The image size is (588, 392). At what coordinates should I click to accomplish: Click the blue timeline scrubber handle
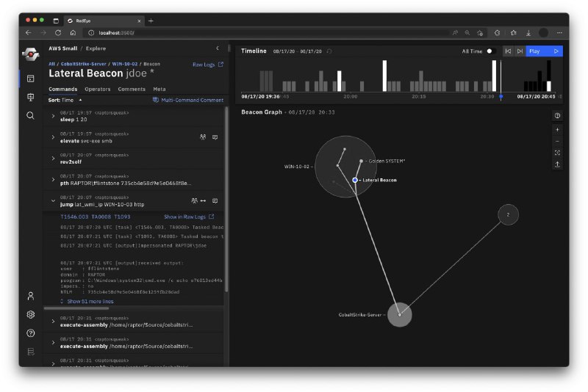501,96
